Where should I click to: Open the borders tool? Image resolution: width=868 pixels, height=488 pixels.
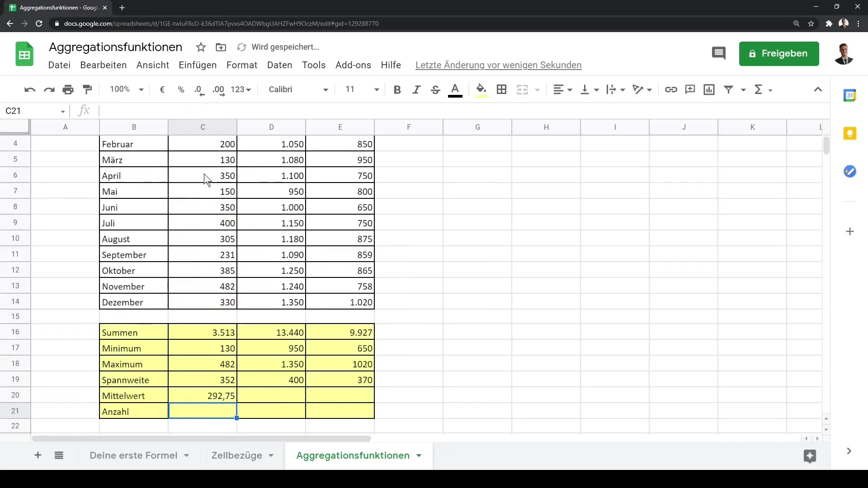[x=501, y=89]
